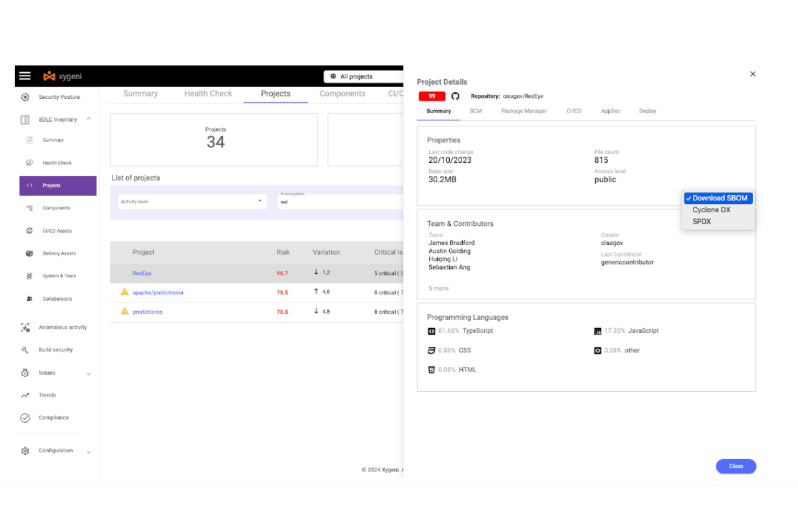798x532 pixels.
Task: Click warning icon next to apache/predictionio
Action: click(125, 292)
